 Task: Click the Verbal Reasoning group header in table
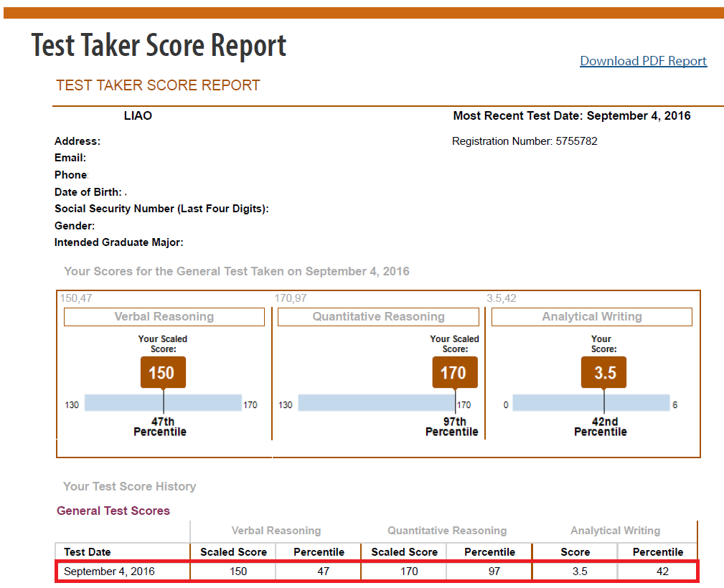276,531
